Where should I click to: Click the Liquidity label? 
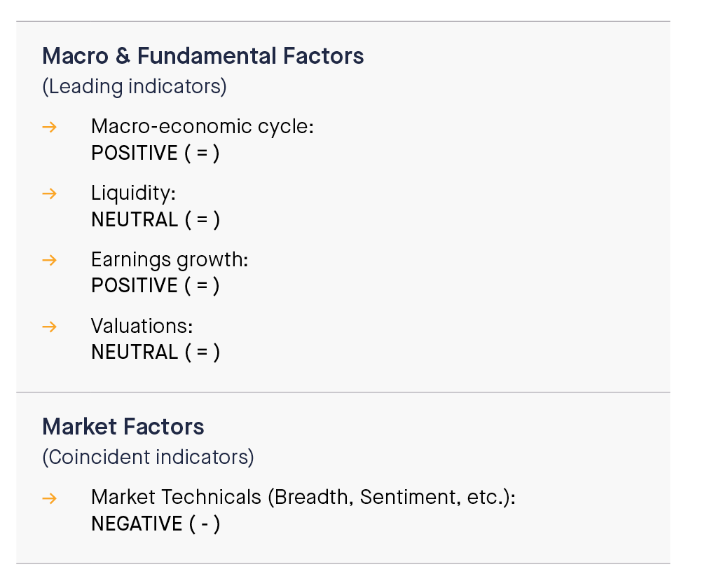click(133, 193)
